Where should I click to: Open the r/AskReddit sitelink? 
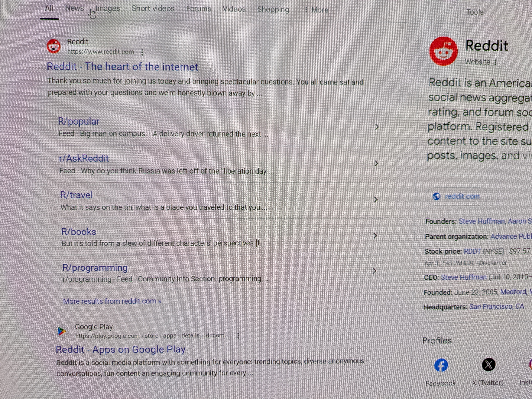click(x=84, y=158)
